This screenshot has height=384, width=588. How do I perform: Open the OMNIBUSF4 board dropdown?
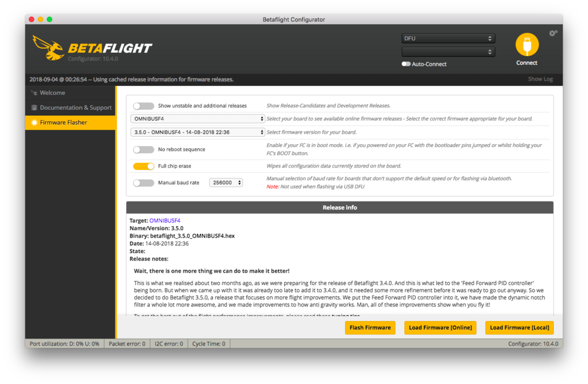[198, 119]
